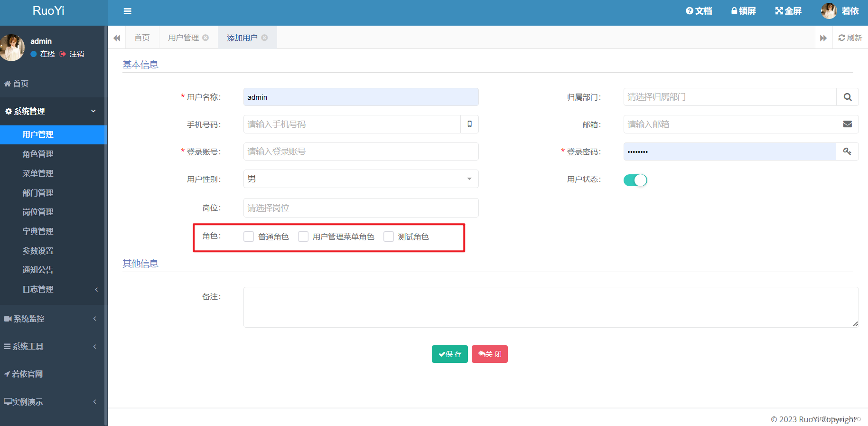Open 用户管理 in sidebar
868x426 pixels.
(53, 134)
